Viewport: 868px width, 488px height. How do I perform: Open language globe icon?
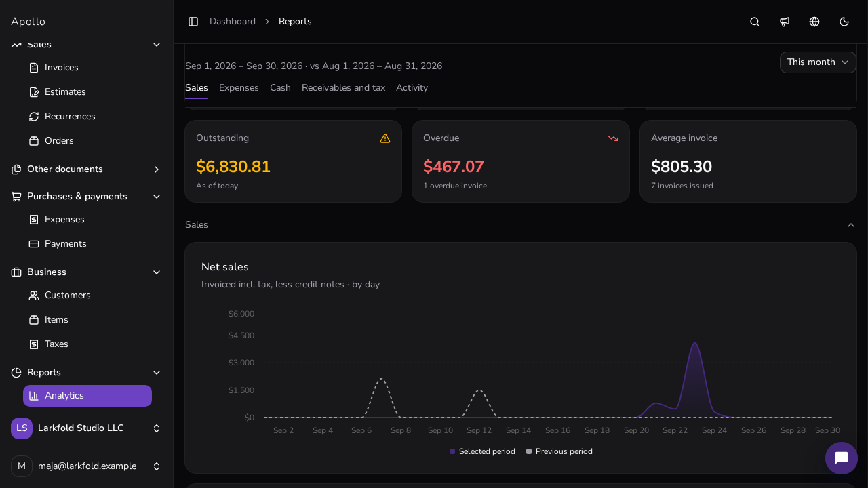(x=814, y=22)
